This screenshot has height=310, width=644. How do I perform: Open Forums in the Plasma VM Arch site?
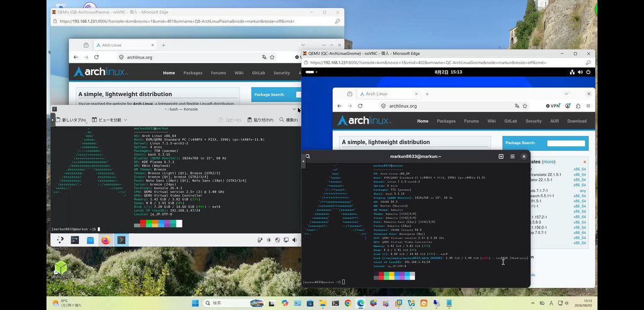click(x=218, y=73)
